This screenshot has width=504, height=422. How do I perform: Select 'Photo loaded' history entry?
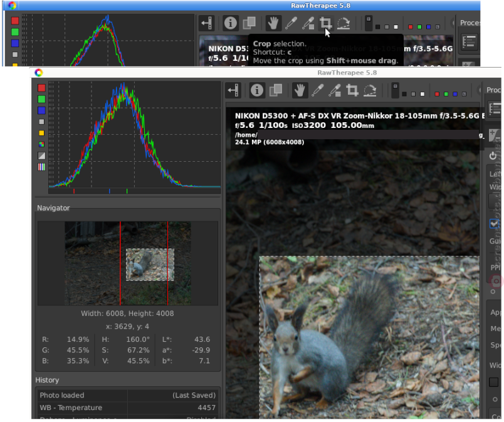[128, 395]
